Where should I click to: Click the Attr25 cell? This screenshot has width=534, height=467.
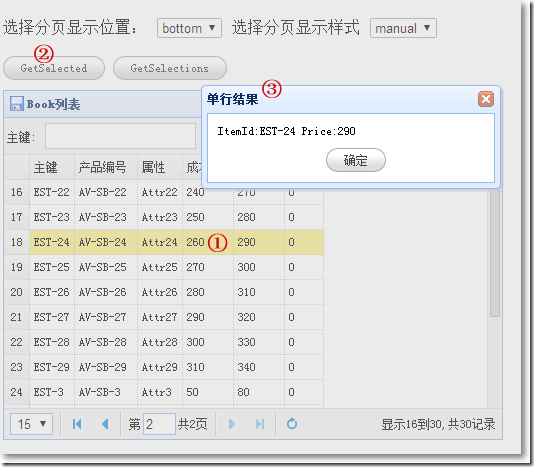[159, 267]
